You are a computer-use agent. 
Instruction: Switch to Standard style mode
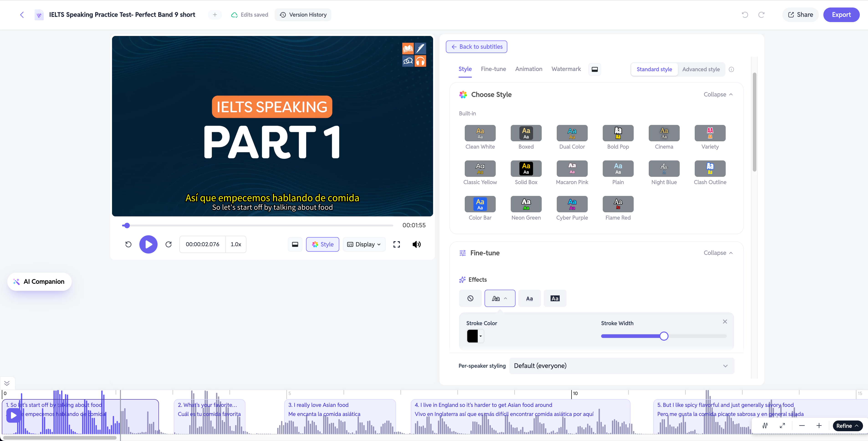coord(654,69)
